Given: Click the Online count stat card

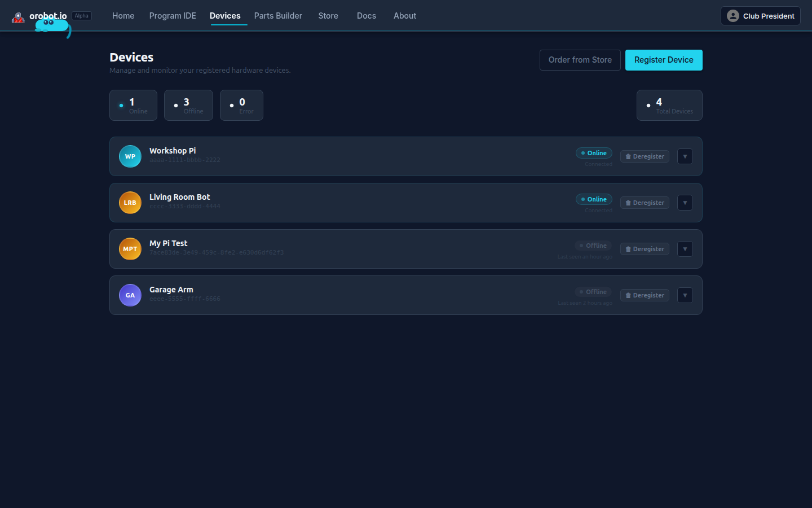Looking at the screenshot, I should pos(133,105).
